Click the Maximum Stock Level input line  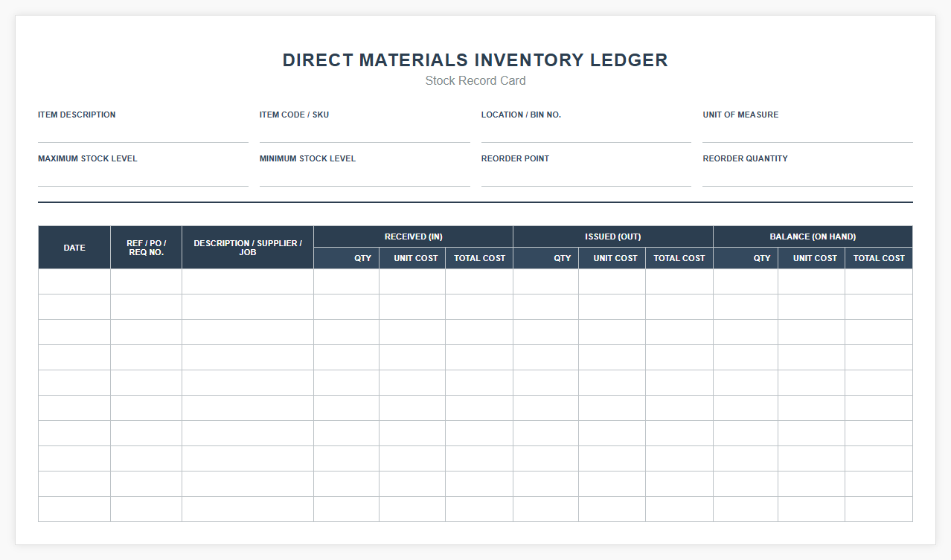[x=143, y=176]
